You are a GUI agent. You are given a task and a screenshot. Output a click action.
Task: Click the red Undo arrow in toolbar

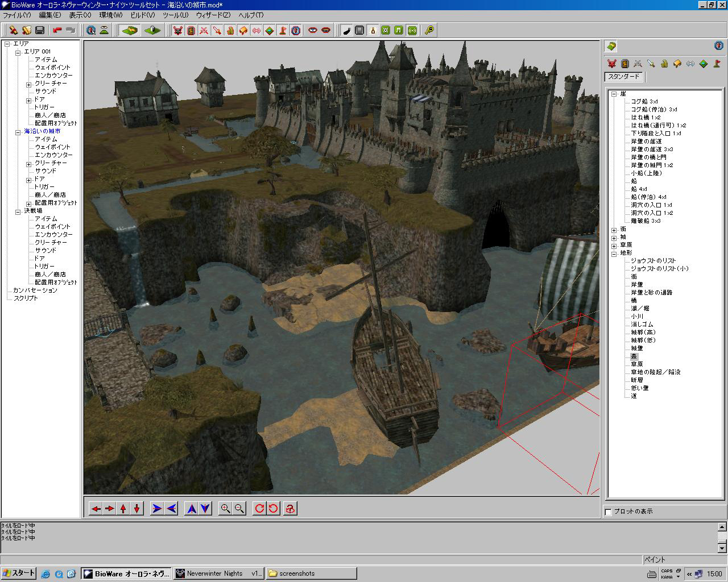[57, 30]
